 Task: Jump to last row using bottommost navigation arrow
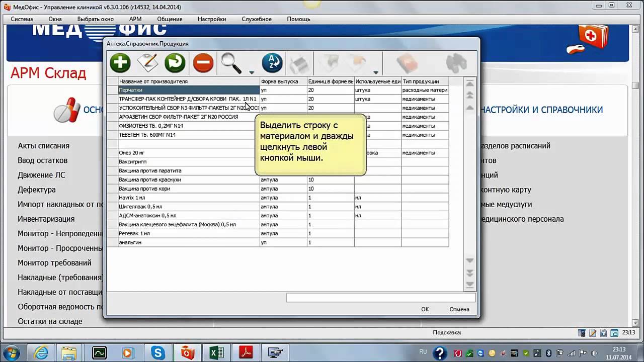470,285
